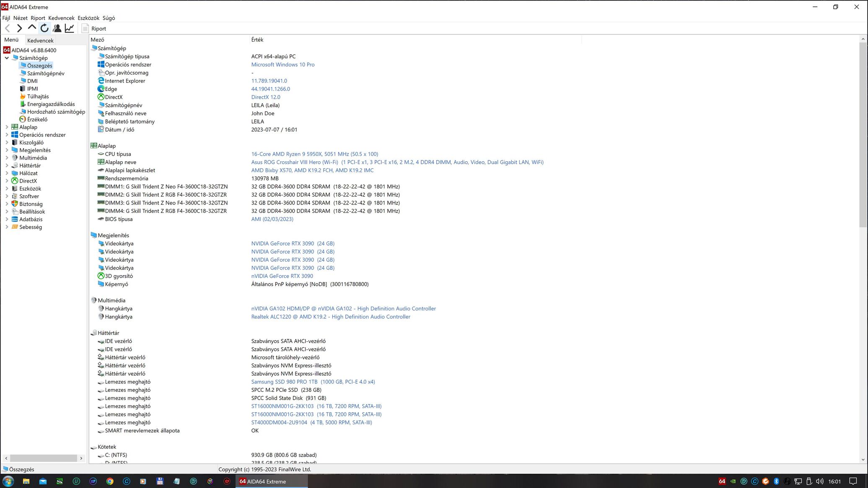
Task: Click the Internet Explorer row icon
Action: coord(101,81)
